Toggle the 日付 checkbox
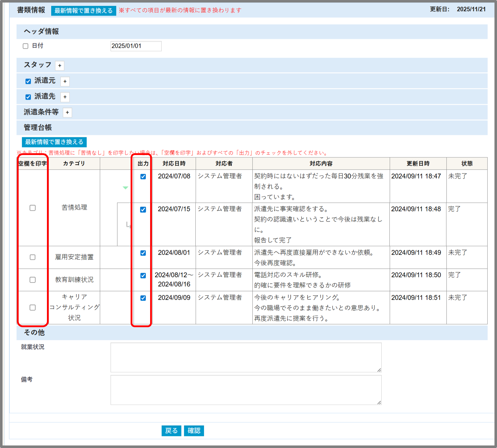Screen dimensions: 497x448 (25, 46)
